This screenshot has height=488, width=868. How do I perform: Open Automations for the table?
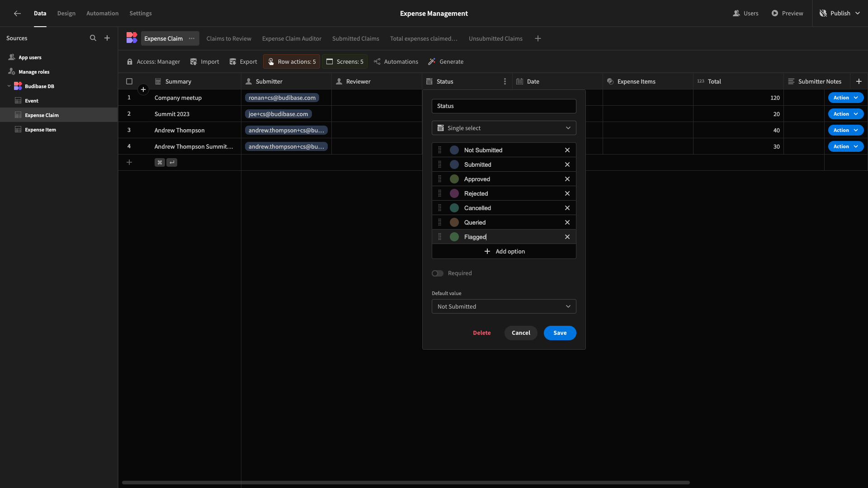396,61
